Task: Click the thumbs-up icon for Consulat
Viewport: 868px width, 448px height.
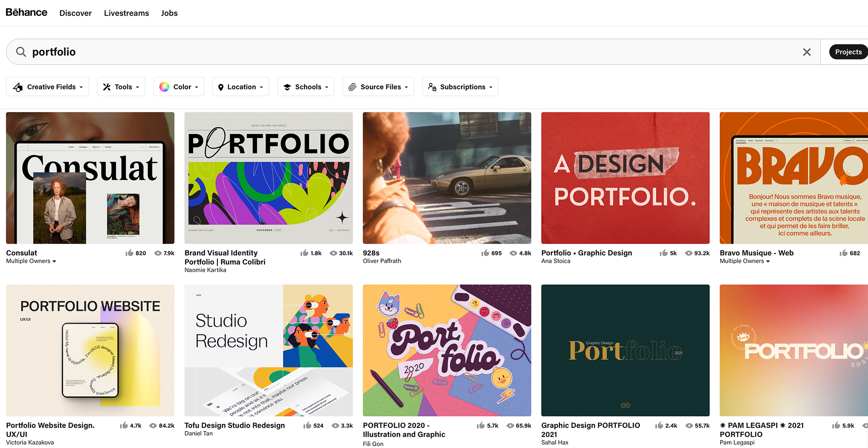Action: 129,253
